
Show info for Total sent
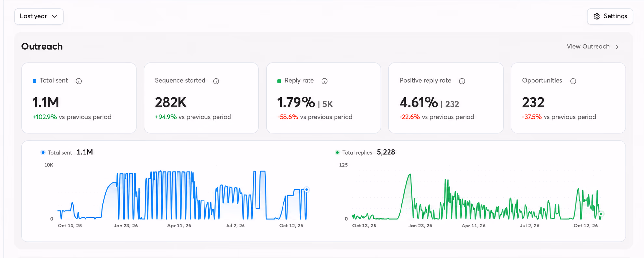click(79, 81)
